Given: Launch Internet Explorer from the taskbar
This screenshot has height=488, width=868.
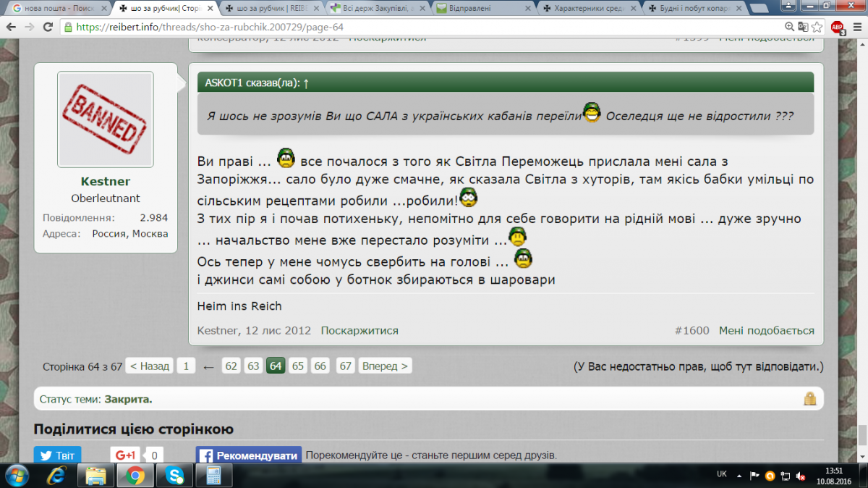Looking at the screenshot, I should point(56,476).
